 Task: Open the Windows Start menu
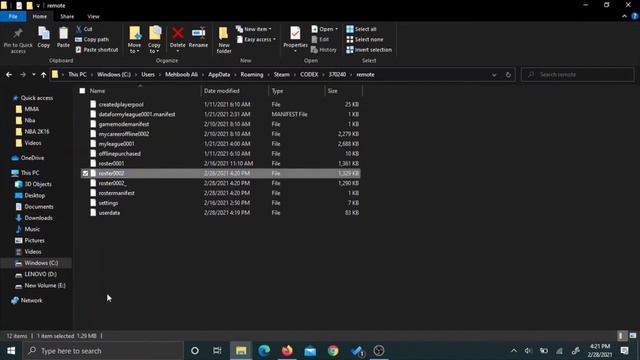point(11,351)
